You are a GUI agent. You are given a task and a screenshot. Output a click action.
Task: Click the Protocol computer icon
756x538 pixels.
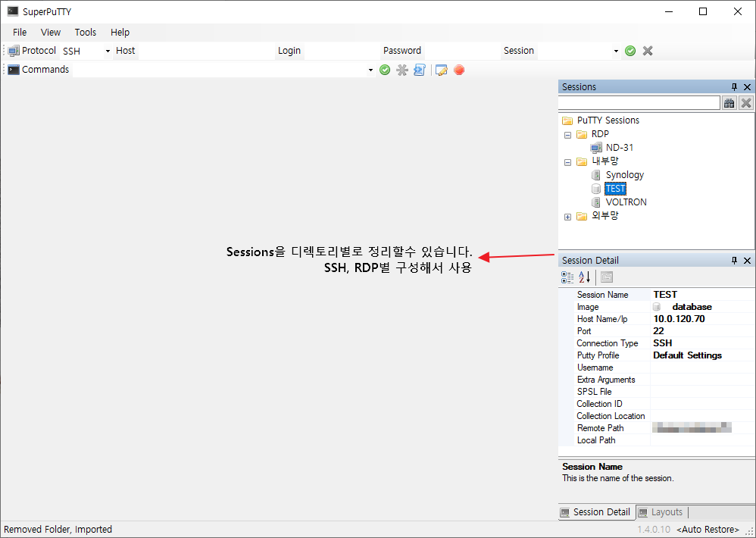14,51
